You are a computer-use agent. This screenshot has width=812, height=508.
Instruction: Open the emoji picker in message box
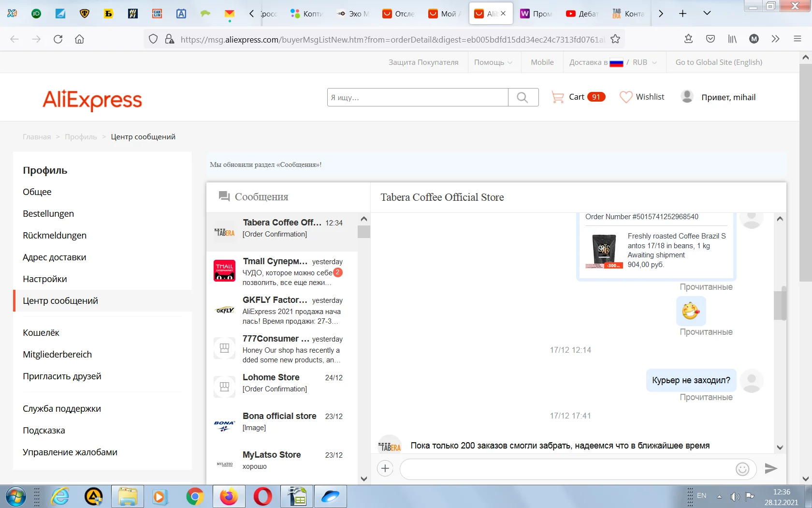(x=742, y=469)
